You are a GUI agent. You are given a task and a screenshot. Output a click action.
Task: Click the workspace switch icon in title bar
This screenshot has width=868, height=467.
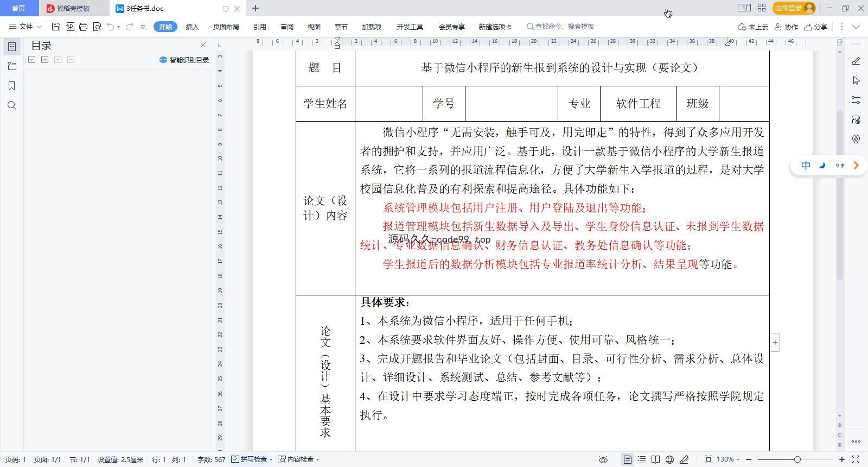pyautogui.click(x=744, y=8)
